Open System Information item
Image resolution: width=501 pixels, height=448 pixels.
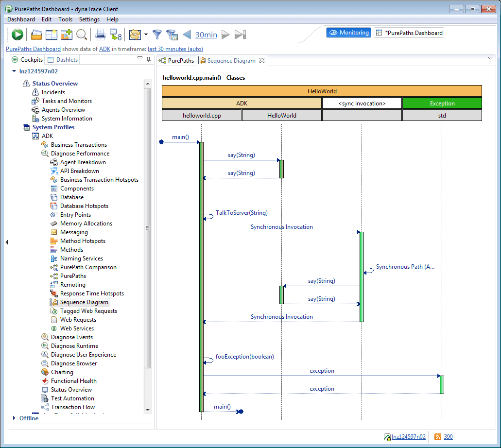point(67,118)
